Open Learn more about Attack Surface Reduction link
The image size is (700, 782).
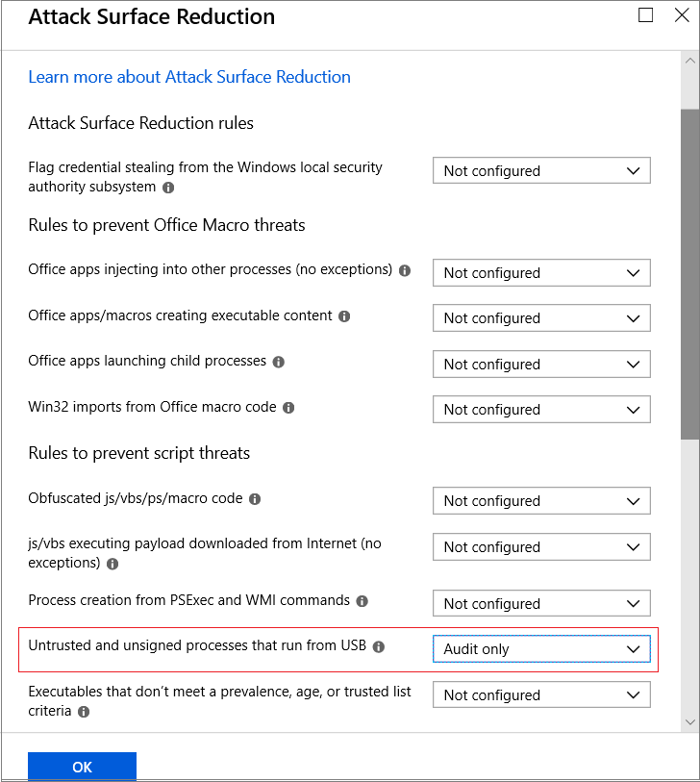(x=189, y=77)
